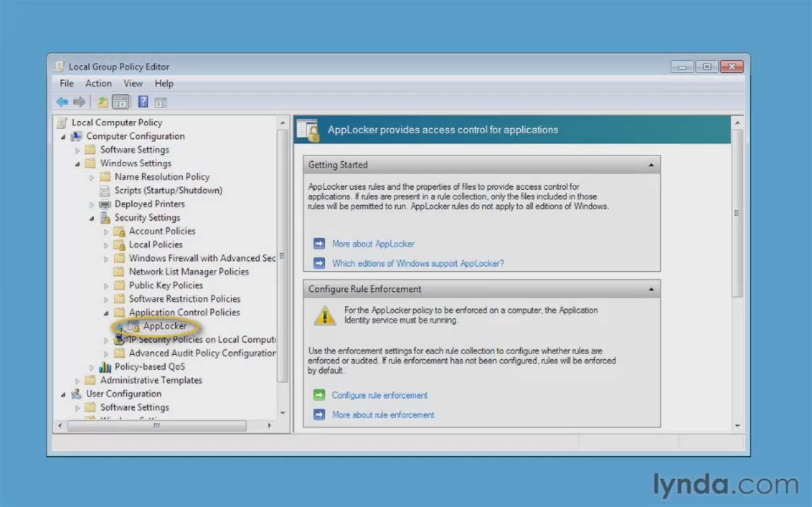The width and height of the screenshot is (812, 507).
Task: Open the Help menu
Action: coord(164,83)
